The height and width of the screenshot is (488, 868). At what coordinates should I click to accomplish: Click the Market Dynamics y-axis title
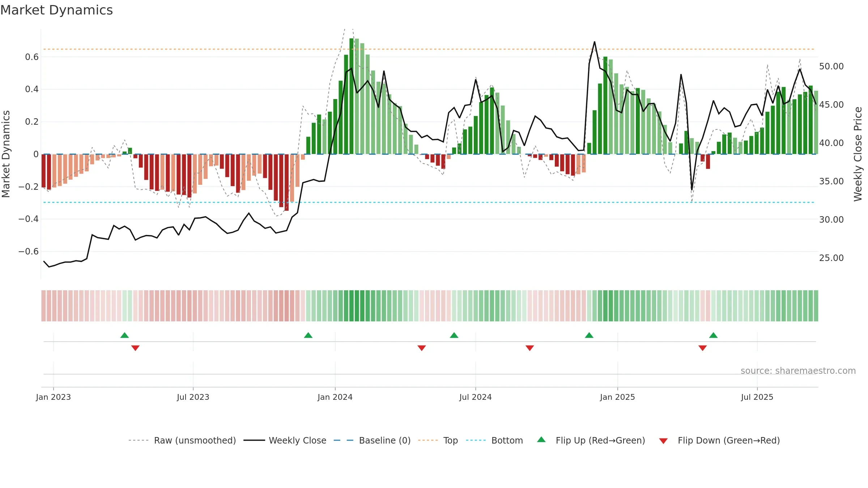point(6,154)
